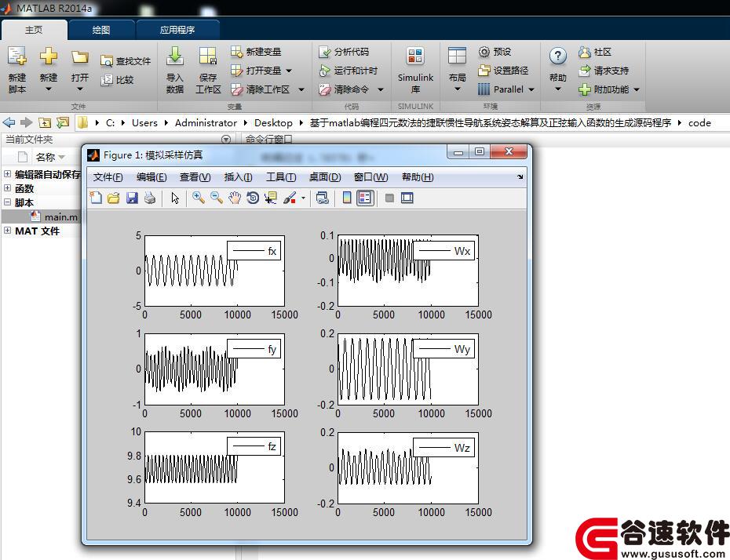Import data using 导入数据
The width and height of the screenshot is (730, 560).
(175, 70)
